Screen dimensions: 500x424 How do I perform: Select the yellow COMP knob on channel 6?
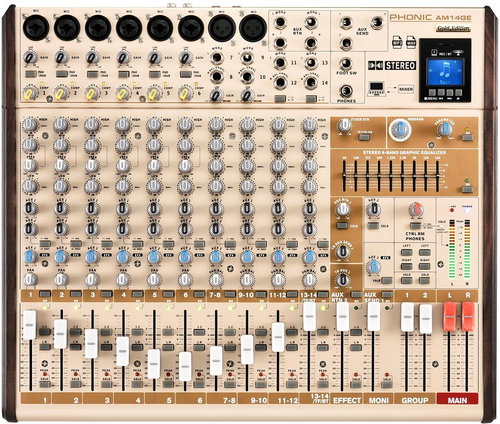click(185, 94)
